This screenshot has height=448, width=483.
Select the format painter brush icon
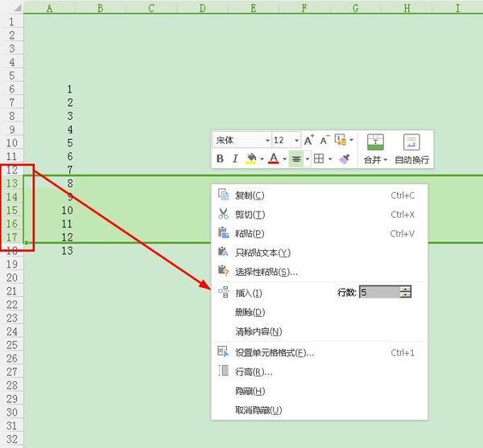coord(344,158)
